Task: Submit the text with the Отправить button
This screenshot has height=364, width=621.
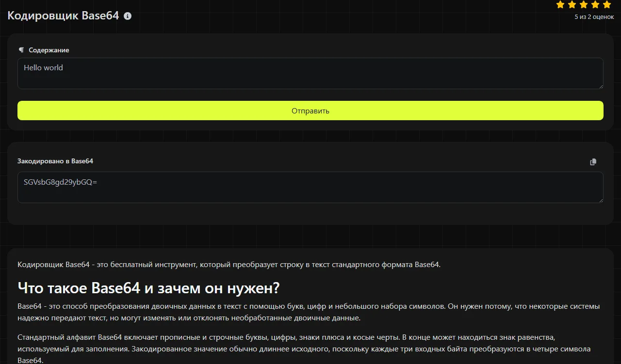Action: point(310,111)
